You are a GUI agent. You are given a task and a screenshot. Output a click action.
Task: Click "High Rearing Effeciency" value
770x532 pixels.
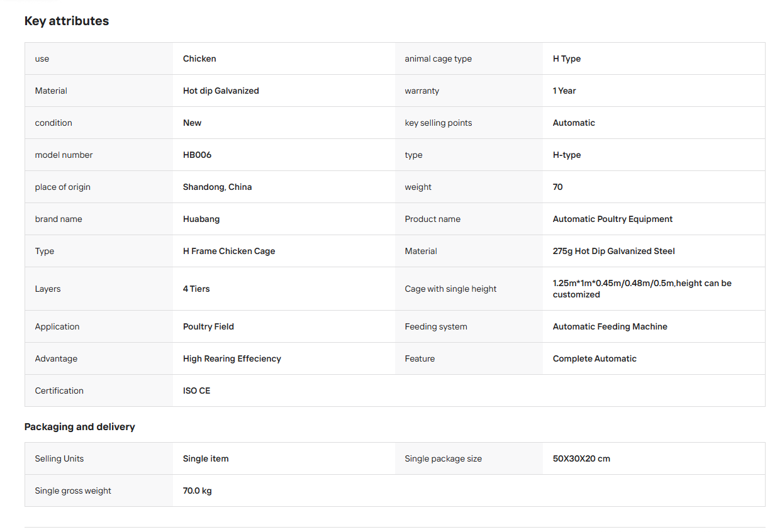[232, 358]
